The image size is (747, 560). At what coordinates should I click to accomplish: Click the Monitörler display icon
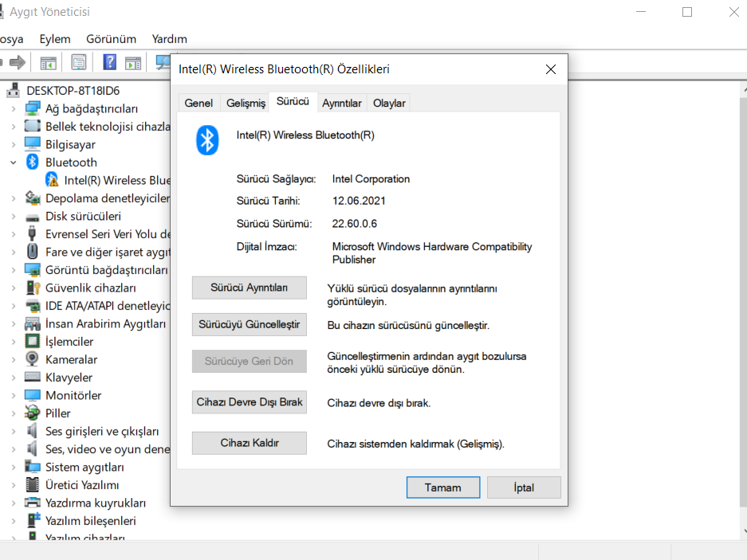[x=33, y=395]
